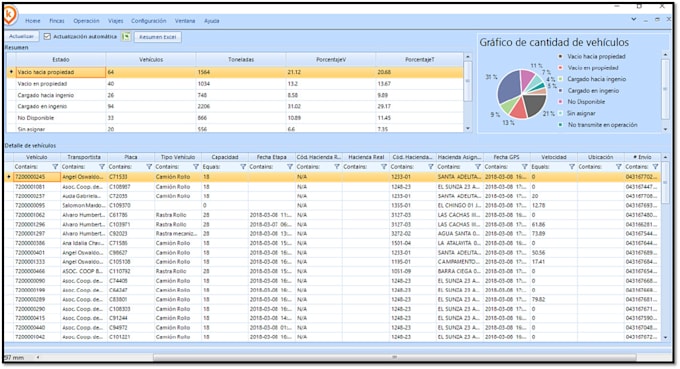680x369 pixels.
Task: Click the 21 % dark gray pie slice
Action: [535, 104]
